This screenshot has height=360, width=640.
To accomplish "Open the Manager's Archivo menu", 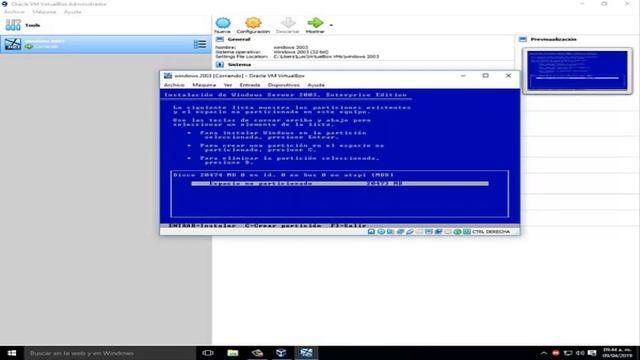I will tap(14, 12).
